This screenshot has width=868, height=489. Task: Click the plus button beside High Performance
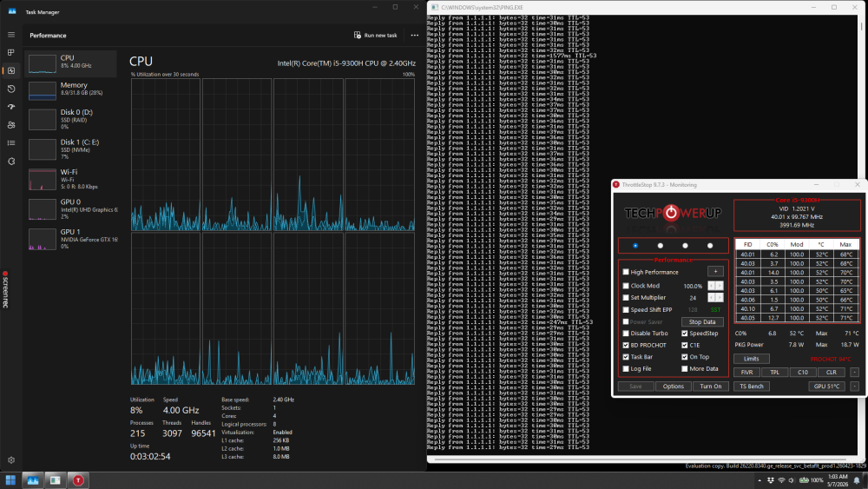pyautogui.click(x=715, y=271)
